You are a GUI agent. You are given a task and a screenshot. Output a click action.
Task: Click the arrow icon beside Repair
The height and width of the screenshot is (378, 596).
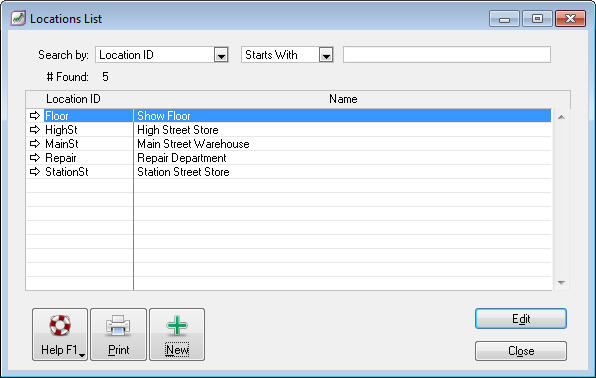coord(35,157)
